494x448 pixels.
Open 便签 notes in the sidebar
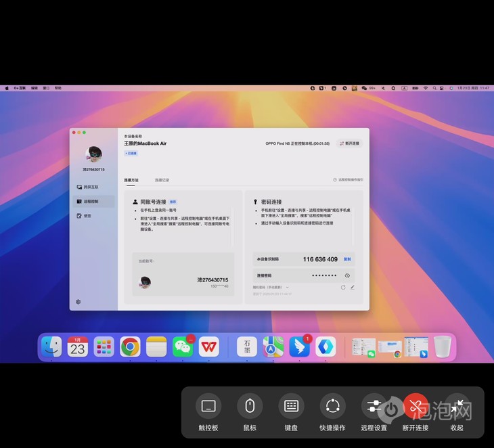point(93,216)
